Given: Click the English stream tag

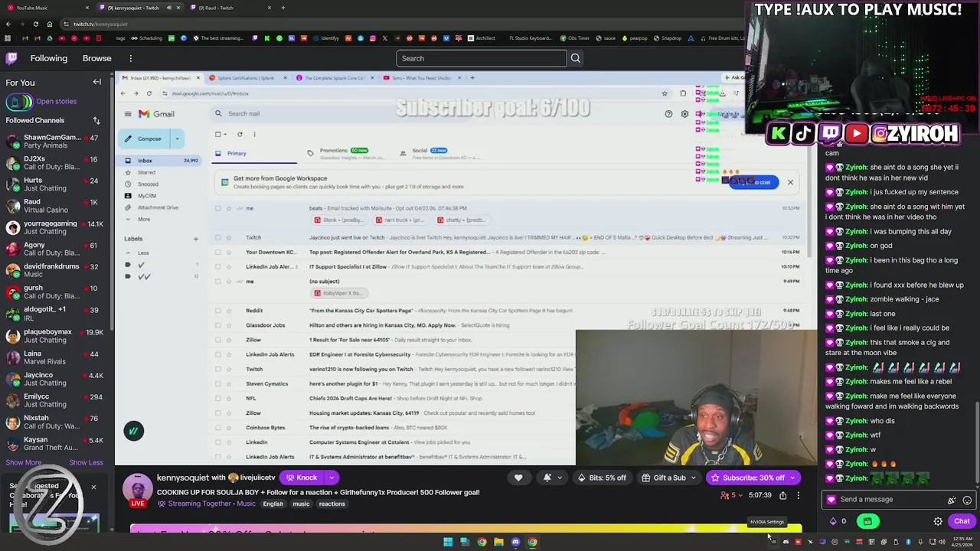Looking at the screenshot, I should [273, 504].
